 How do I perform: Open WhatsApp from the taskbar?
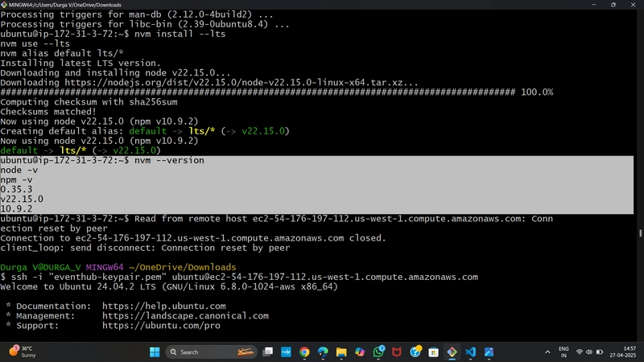point(378,352)
